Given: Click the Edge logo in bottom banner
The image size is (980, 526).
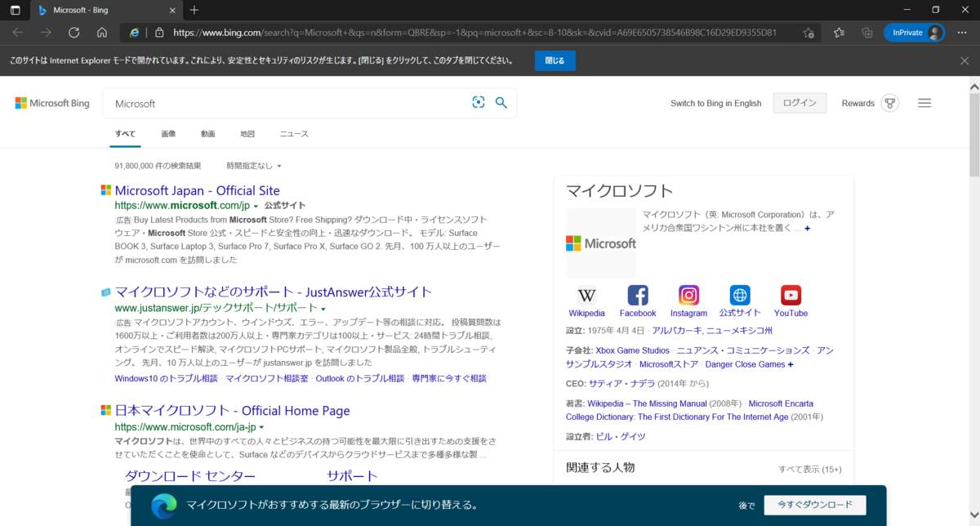Looking at the screenshot, I should click(x=163, y=506).
